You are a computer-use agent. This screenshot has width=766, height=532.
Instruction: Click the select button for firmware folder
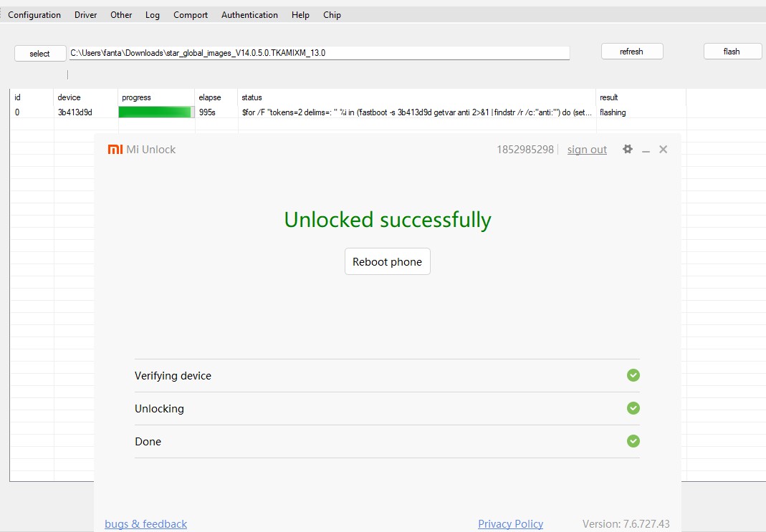click(40, 53)
